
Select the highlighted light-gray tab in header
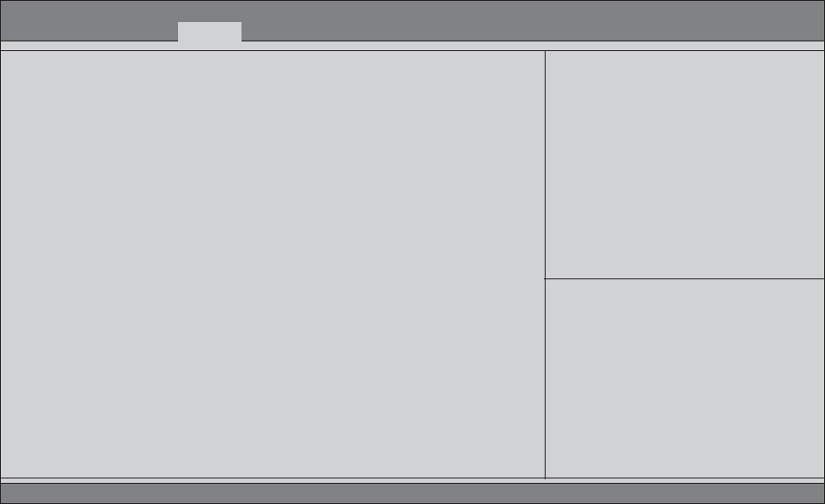coord(210,32)
